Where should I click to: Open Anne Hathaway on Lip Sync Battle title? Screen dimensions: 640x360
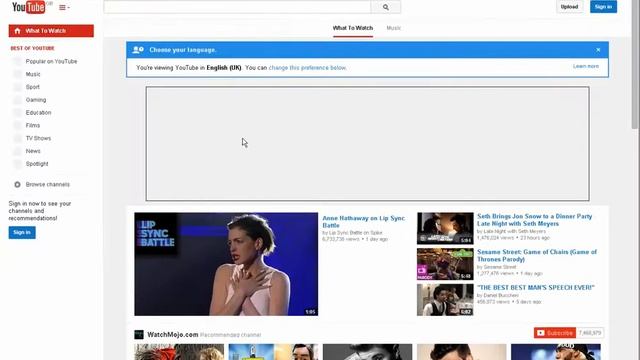(363, 222)
